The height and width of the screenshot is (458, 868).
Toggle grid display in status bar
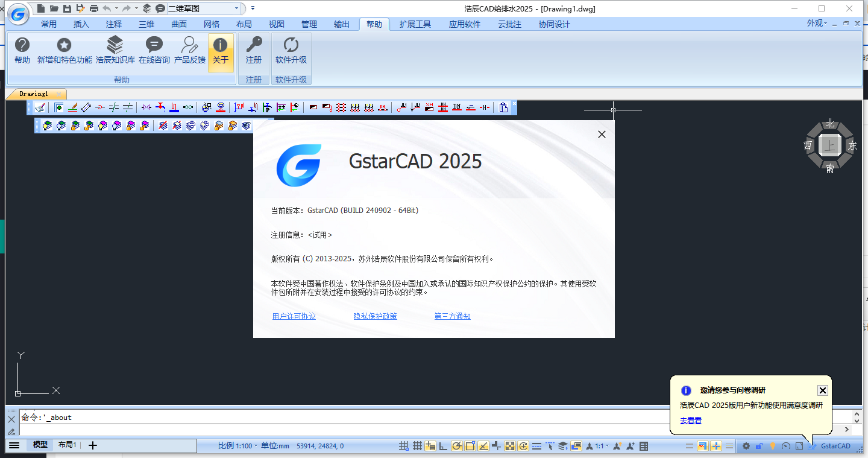pos(417,447)
